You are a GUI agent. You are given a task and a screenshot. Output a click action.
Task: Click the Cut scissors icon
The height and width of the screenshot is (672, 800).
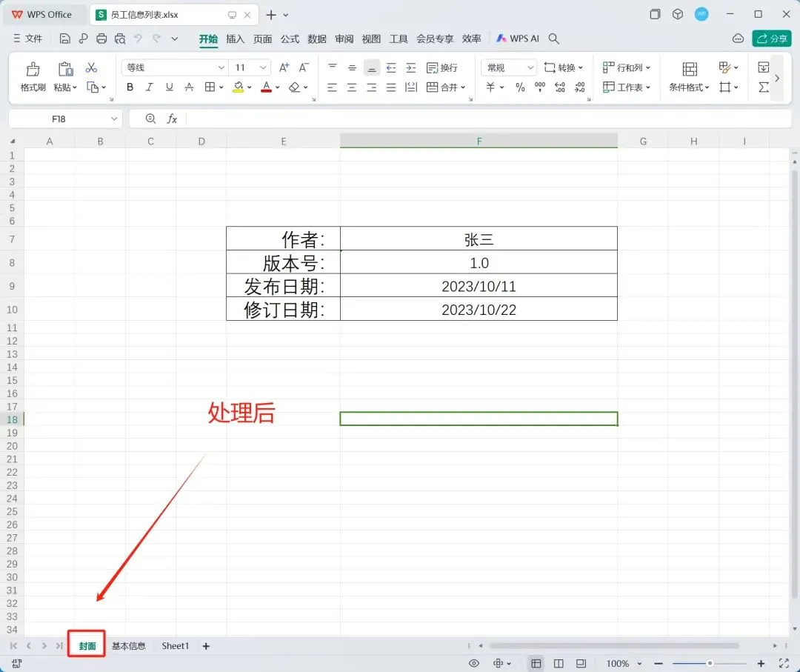91,68
